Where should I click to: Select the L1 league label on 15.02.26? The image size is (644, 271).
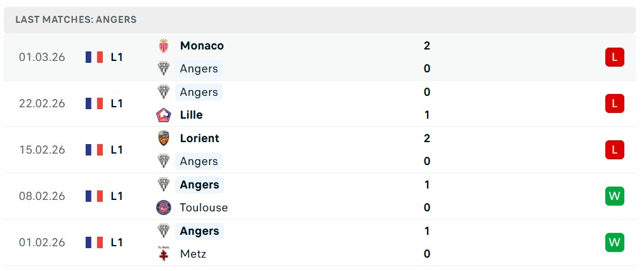pos(117,150)
